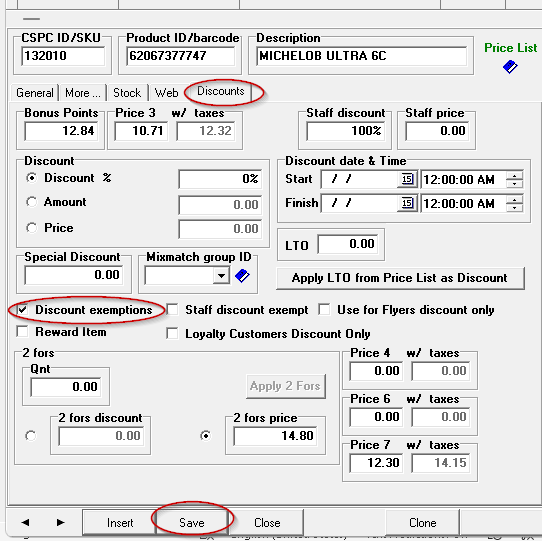Uncheck Discount exemptions checkbox
Screen dimensions: 542x541
pyautogui.click(x=22, y=309)
